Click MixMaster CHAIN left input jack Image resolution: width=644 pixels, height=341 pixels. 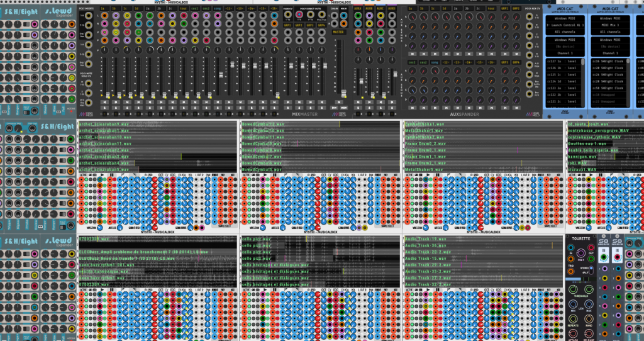[x=335, y=16]
